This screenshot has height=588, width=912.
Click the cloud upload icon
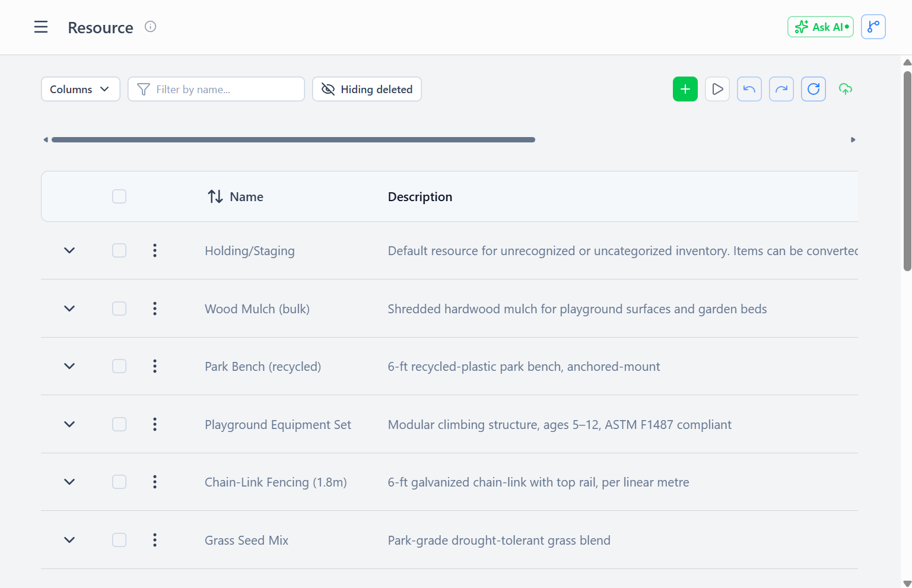click(846, 89)
